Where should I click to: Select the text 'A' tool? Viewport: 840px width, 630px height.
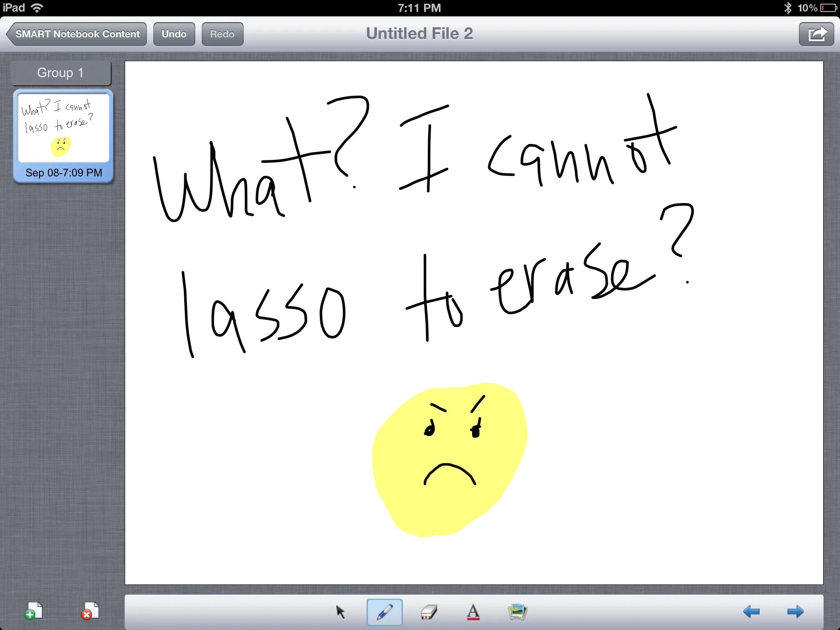(x=473, y=612)
